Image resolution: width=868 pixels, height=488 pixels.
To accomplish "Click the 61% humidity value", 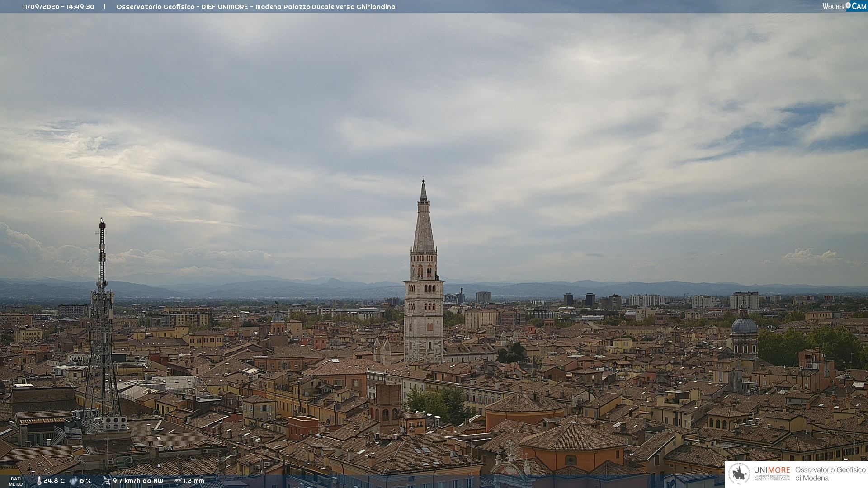I will pos(85,481).
